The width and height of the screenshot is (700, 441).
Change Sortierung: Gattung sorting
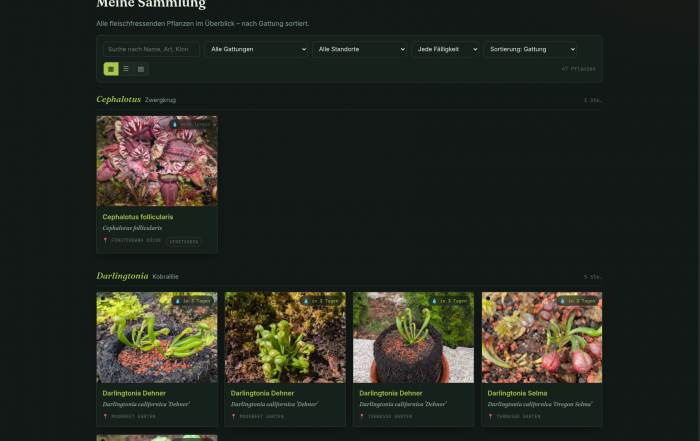pyautogui.click(x=530, y=49)
